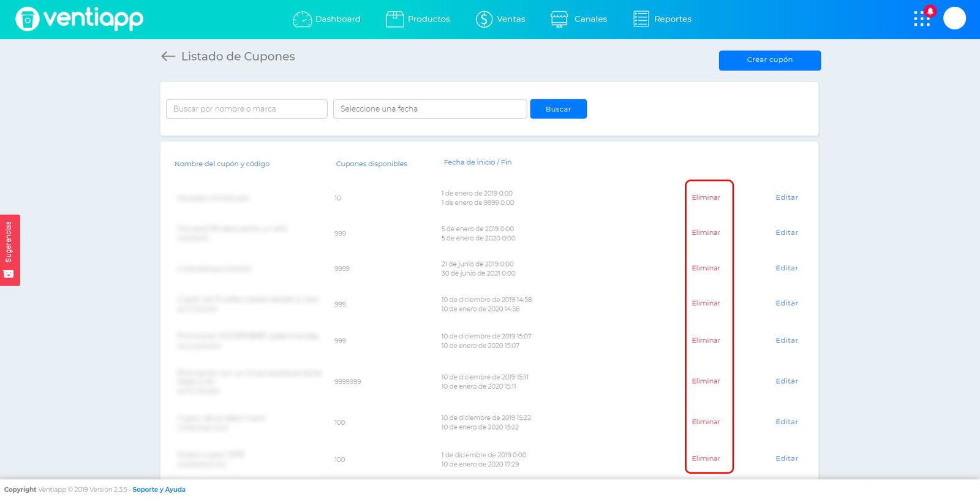The image size is (980, 499).
Task: Select the end date 30 de junio de 2021 0:00
Action: [478, 273]
